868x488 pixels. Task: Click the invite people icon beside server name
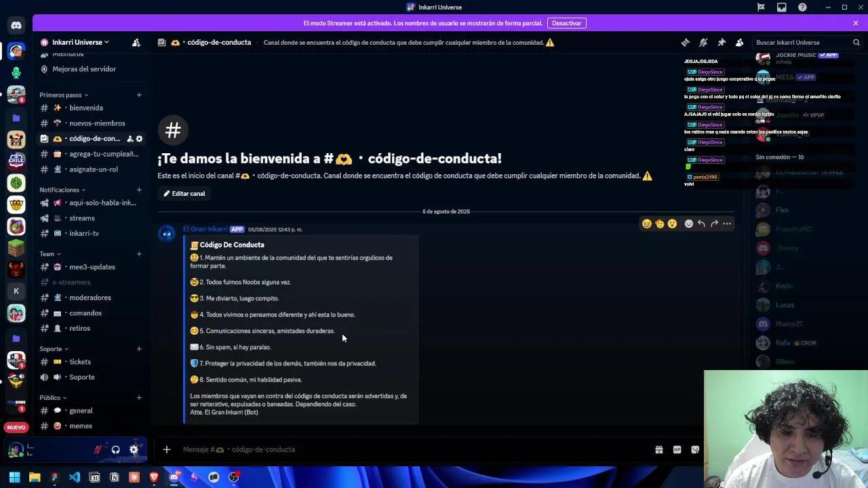click(136, 43)
